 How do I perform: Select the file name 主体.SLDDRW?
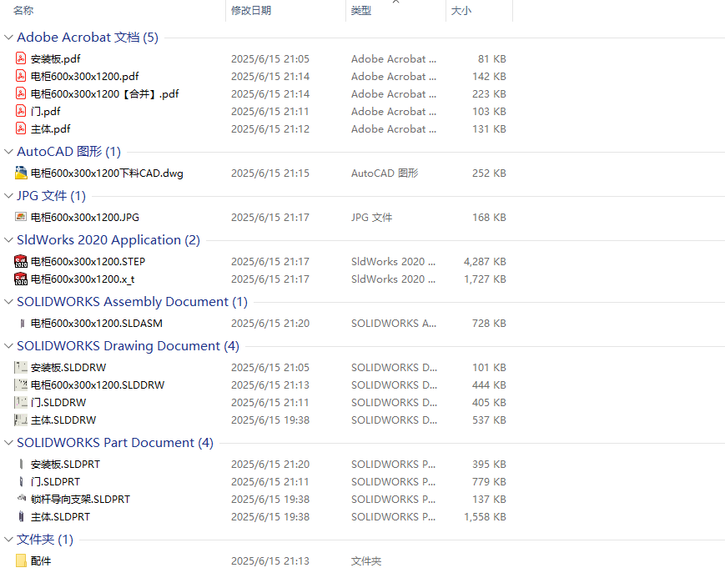[63, 420]
